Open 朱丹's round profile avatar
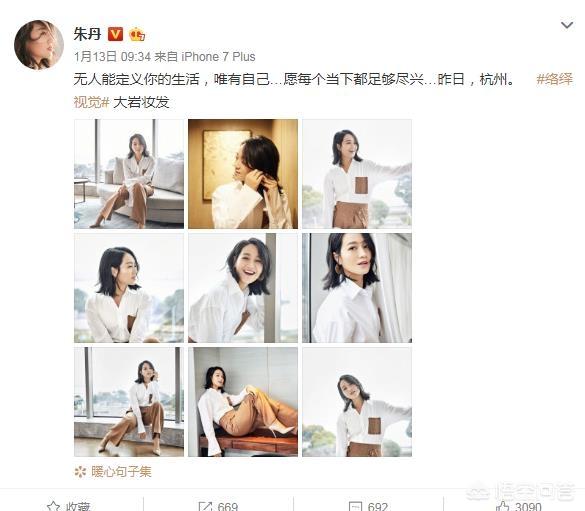The height and width of the screenshot is (511, 585). (39, 45)
